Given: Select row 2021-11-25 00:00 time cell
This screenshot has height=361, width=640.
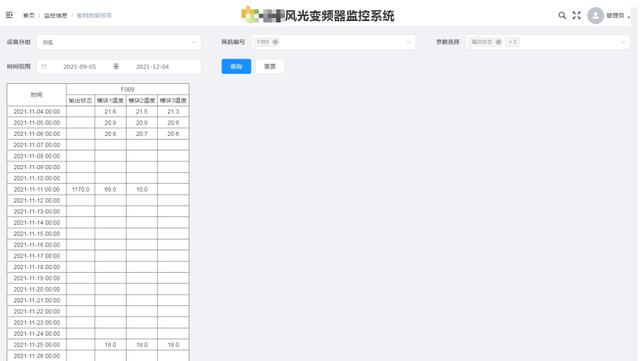Looking at the screenshot, I should tap(37, 345).
